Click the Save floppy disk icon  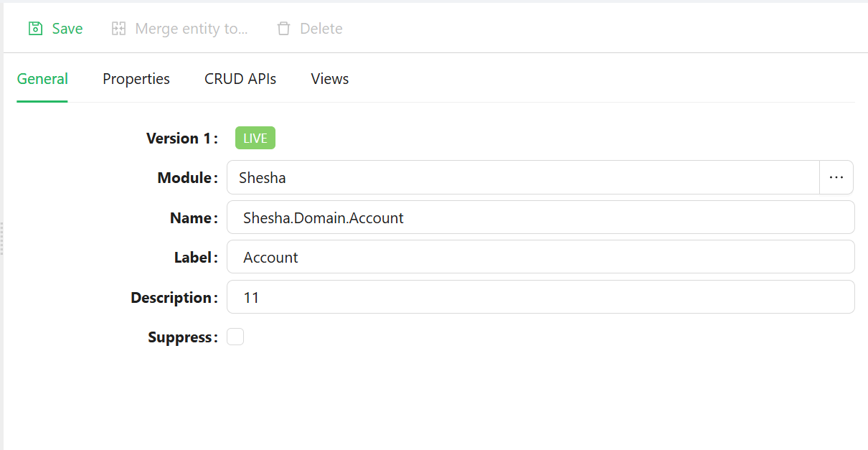(35, 29)
